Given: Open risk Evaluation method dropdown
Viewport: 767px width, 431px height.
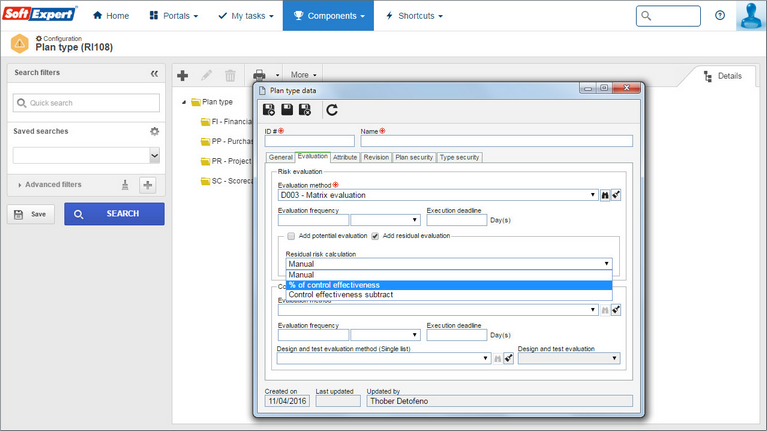Looking at the screenshot, I should (592, 195).
